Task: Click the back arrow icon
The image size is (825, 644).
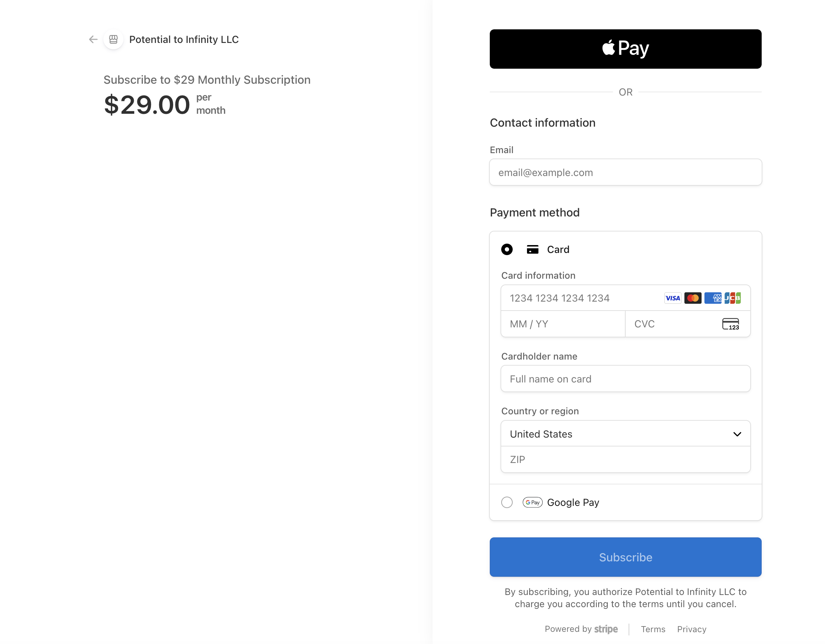Action: point(93,39)
